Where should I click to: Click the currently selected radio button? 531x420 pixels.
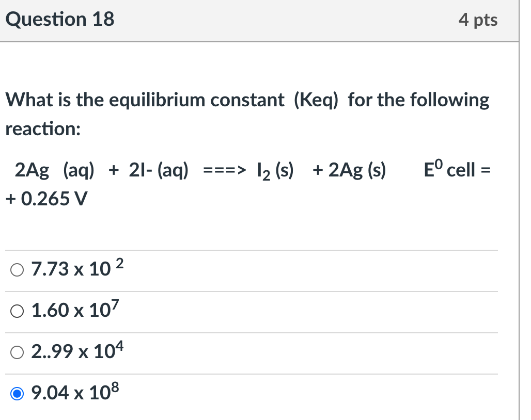coord(17,393)
